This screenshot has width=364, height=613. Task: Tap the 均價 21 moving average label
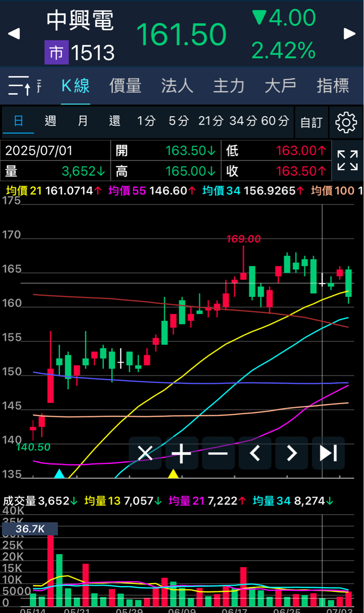(x=23, y=191)
